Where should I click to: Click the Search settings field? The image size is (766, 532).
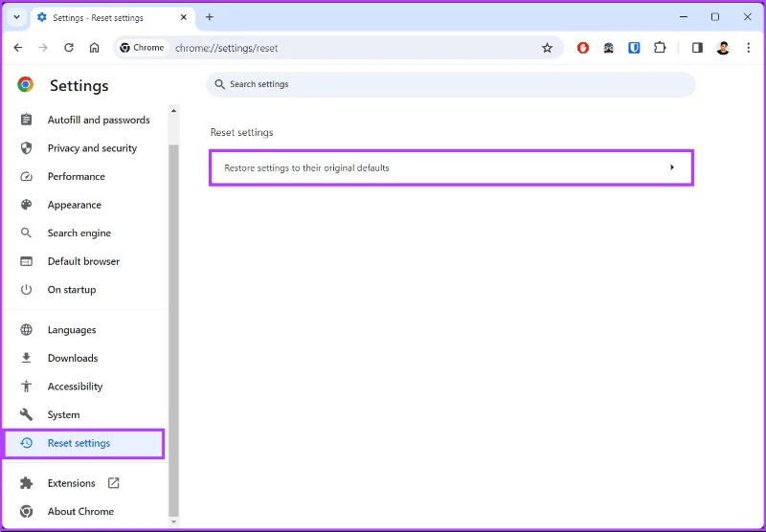451,84
